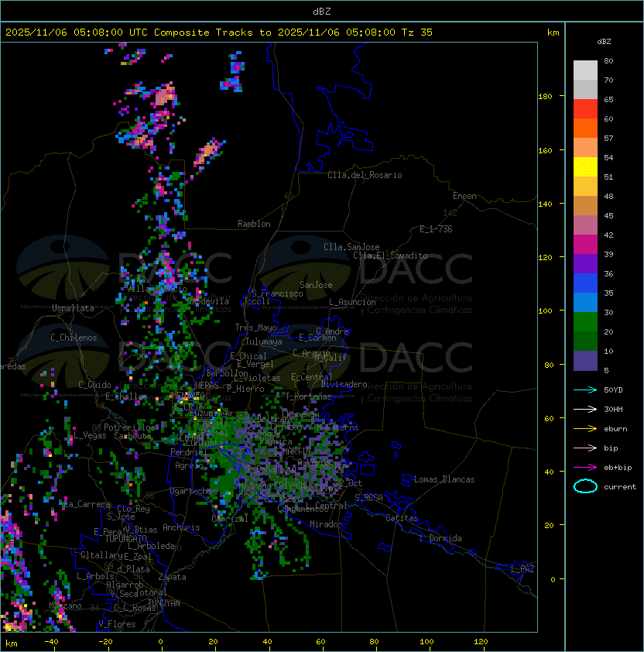Click the 'C_Guido' place label

click(94, 385)
